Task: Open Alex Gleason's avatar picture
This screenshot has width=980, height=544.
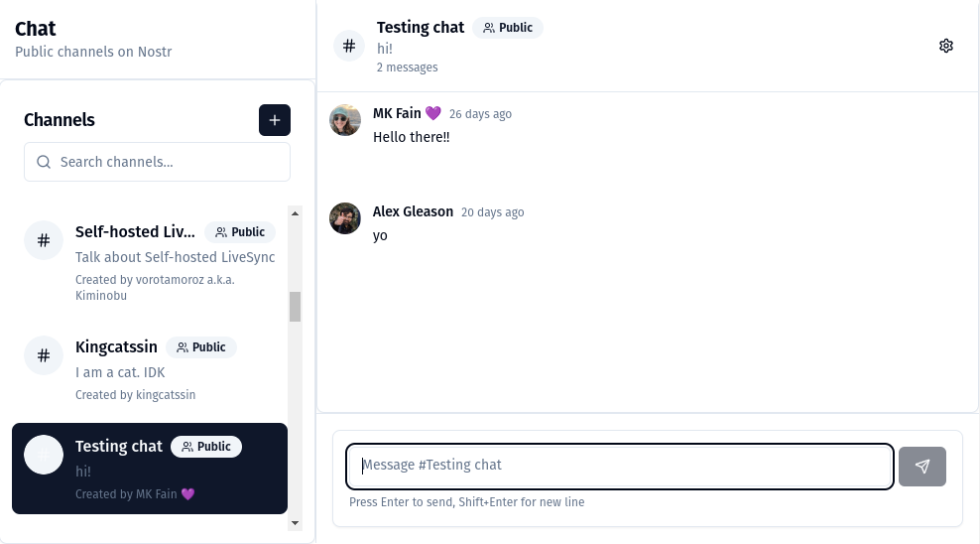Action: coord(345,218)
